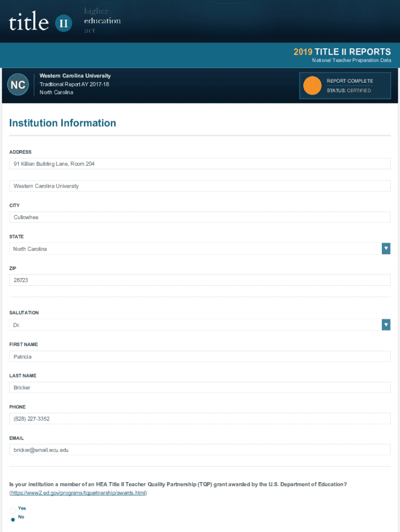Click the ZIP field showing 28723

pos(199,280)
